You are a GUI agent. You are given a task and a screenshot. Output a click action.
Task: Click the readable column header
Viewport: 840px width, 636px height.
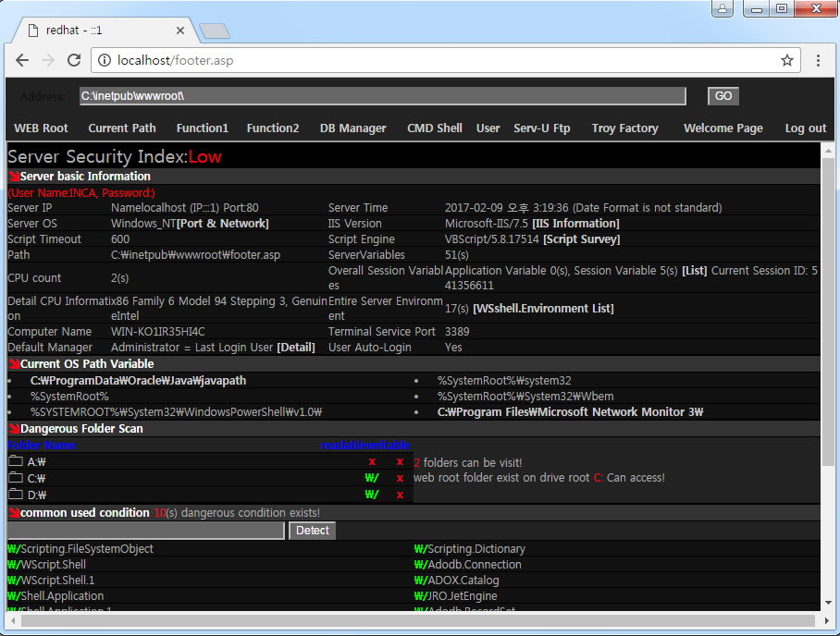click(343, 446)
